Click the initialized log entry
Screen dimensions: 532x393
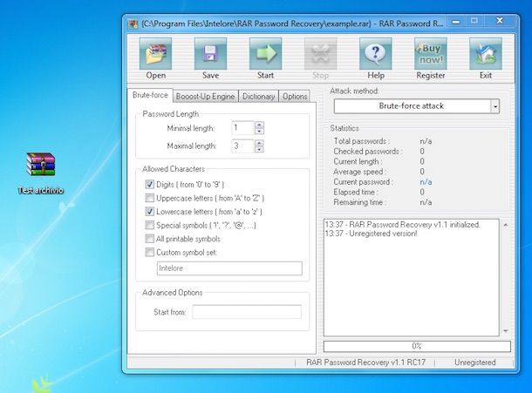tap(403, 225)
